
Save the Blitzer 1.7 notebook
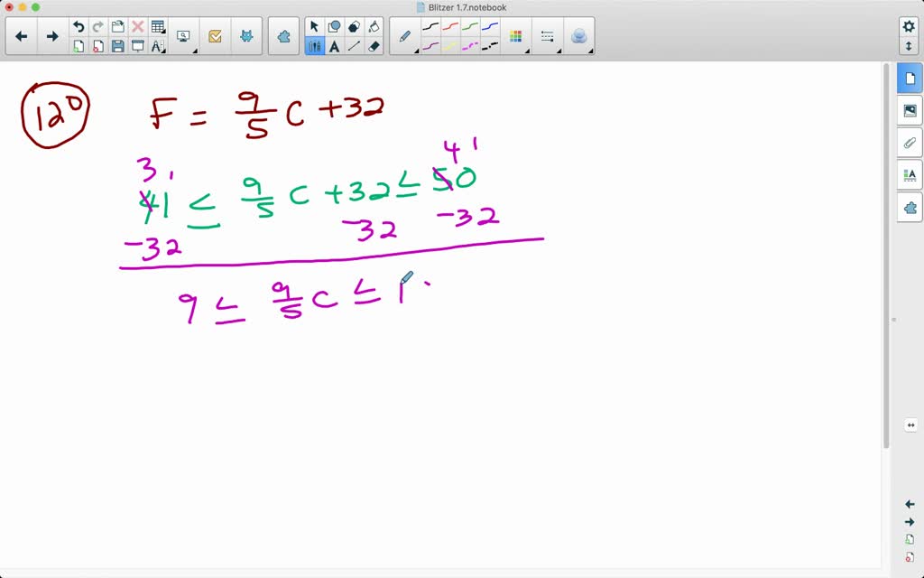coord(118,46)
